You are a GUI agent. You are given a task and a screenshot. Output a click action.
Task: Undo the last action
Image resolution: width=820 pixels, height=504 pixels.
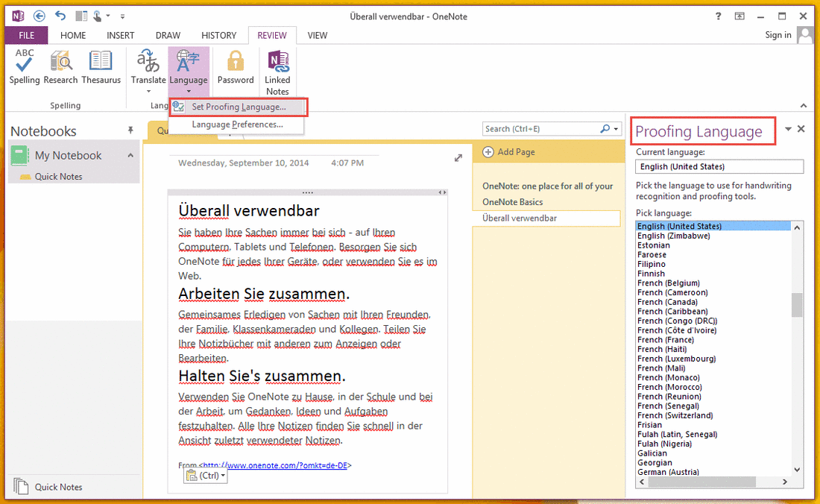(60, 16)
